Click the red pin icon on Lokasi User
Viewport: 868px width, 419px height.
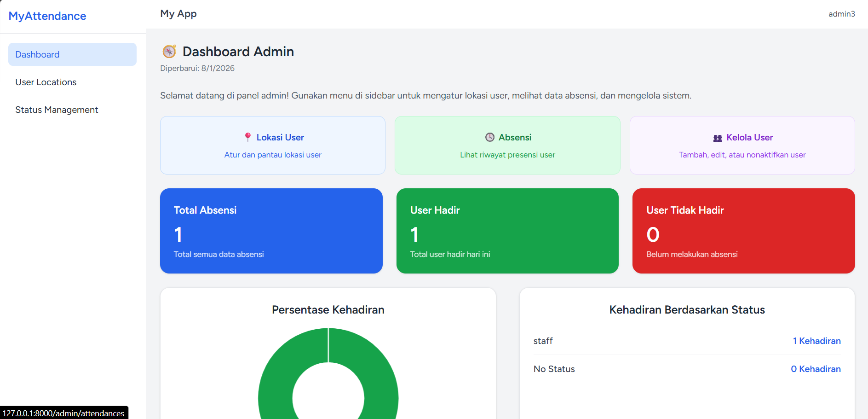tap(247, 137)
